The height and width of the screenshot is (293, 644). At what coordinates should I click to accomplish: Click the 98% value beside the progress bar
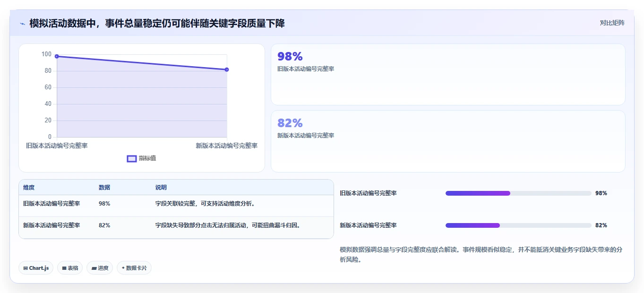[601, 193]
